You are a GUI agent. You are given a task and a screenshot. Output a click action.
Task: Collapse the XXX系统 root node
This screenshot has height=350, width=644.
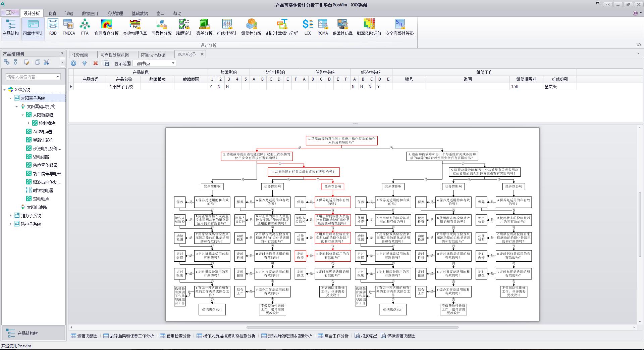point(5,90)
